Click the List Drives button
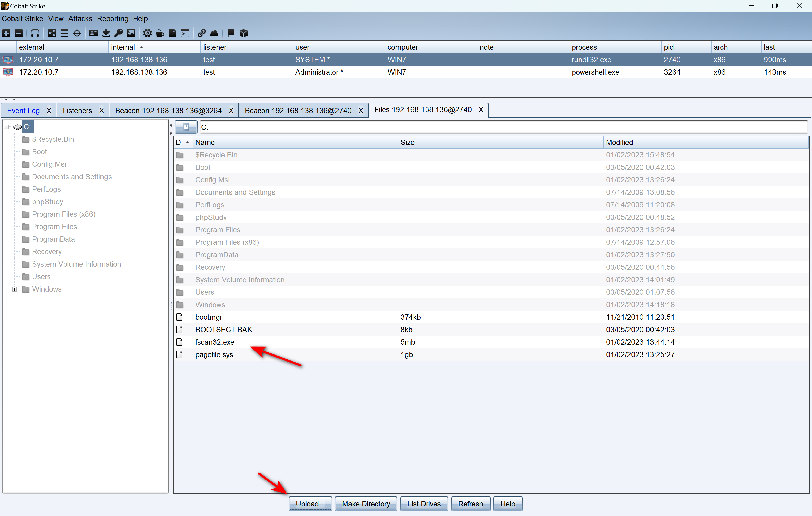 point(423,504)
